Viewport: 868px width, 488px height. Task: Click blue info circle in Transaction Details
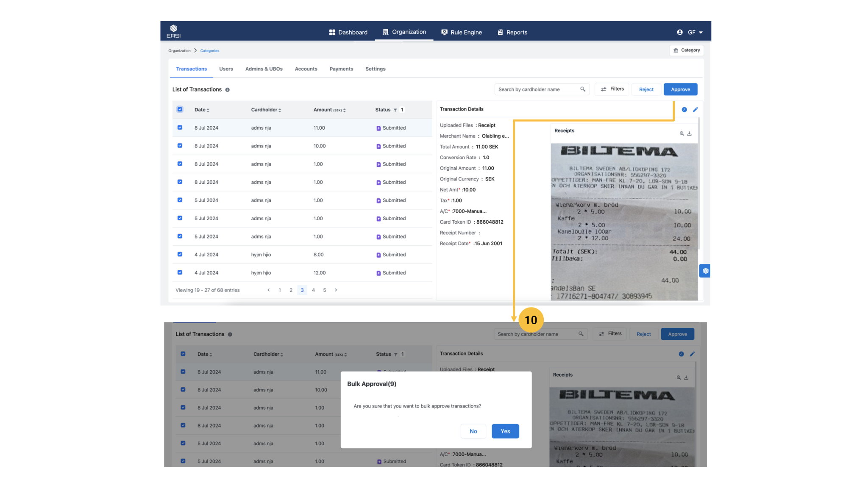(684, 110)
